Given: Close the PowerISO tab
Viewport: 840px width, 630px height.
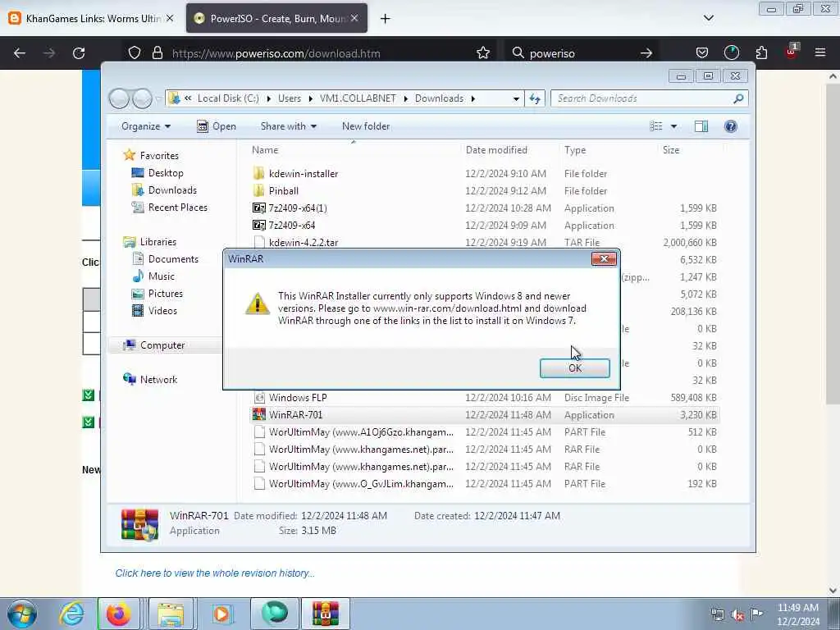Looking at the screenshot, I should pos(354,18).
